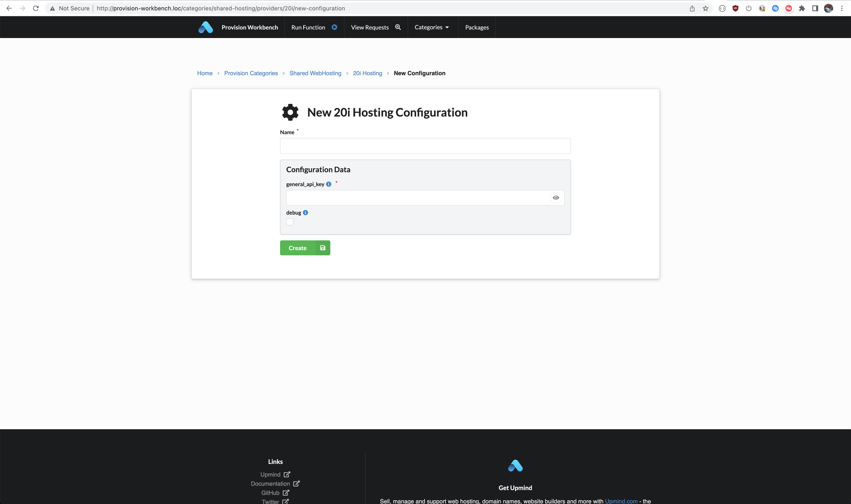The width and height of the screenshot is (851, 504).
Task: Show info tooltip for general_api_key
Action: [329, 184]
